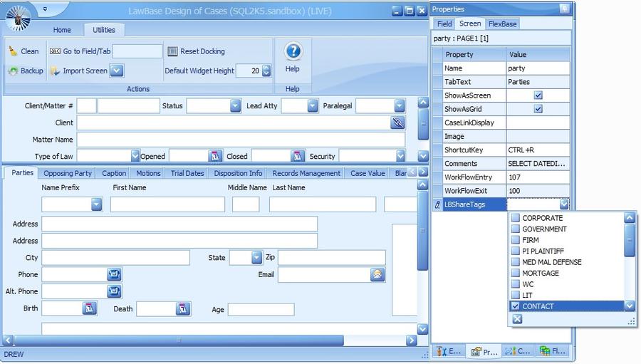Click the LawBase application logo button
Screen dimensions: 641x364
[18, 18]
